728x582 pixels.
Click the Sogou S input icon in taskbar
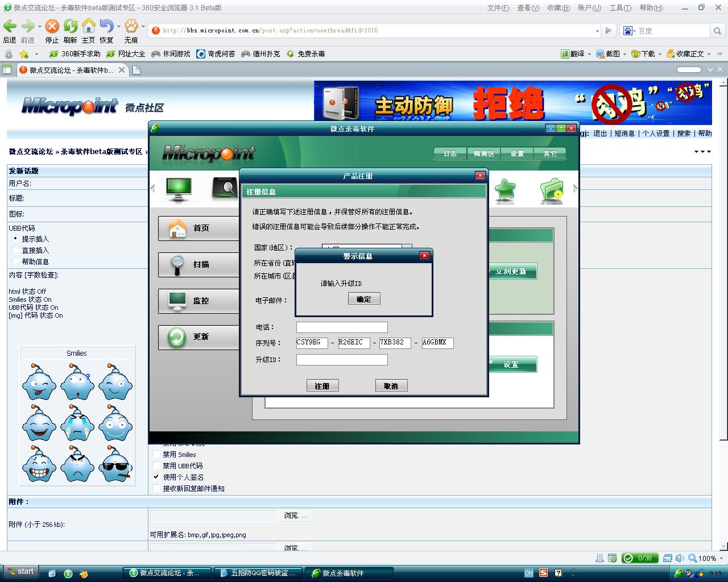(x=544, y=573)
